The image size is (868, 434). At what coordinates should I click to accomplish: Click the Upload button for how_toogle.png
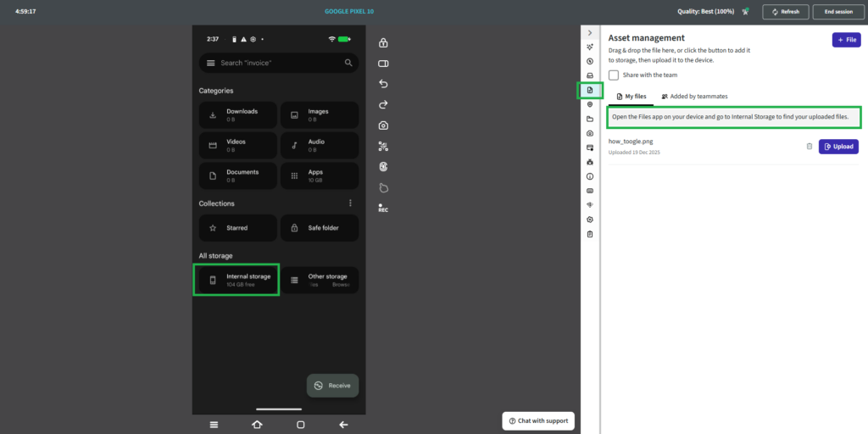(x=838, y=147)
